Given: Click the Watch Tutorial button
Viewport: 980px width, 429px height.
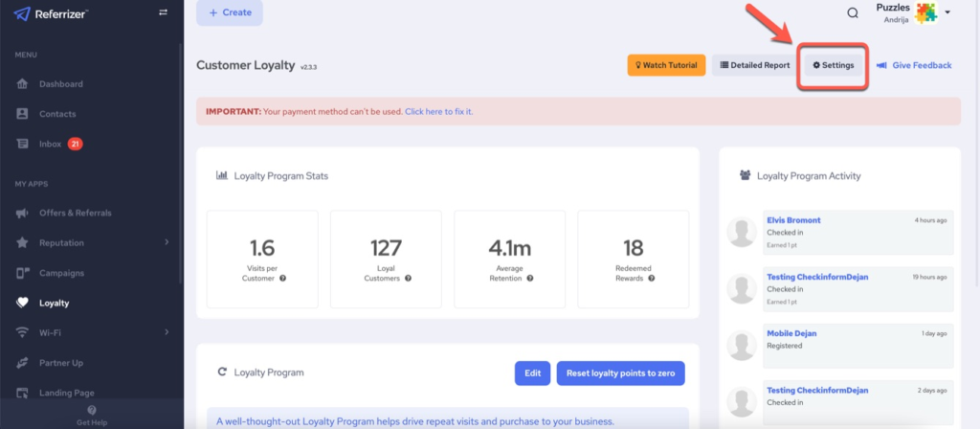Looking at the screenshot, I should [666, 65].
